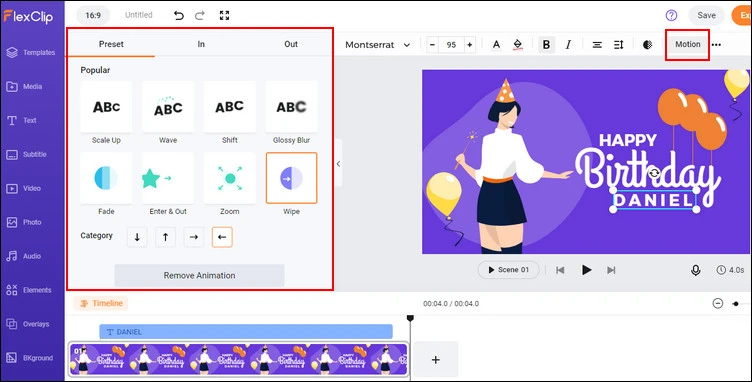Click the Remove Animation button
Image resolution: width=752 pixels, height=382 pixels.
(x=200, y=276)
